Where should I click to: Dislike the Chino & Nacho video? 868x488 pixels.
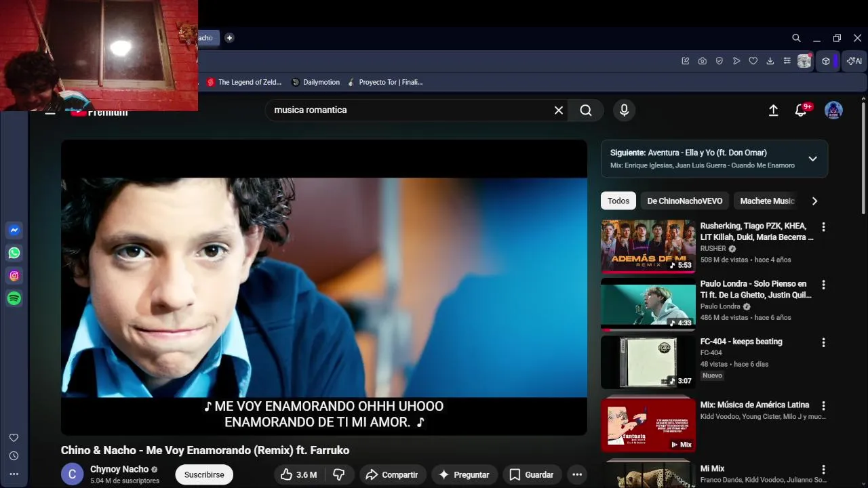click(339, 474)
